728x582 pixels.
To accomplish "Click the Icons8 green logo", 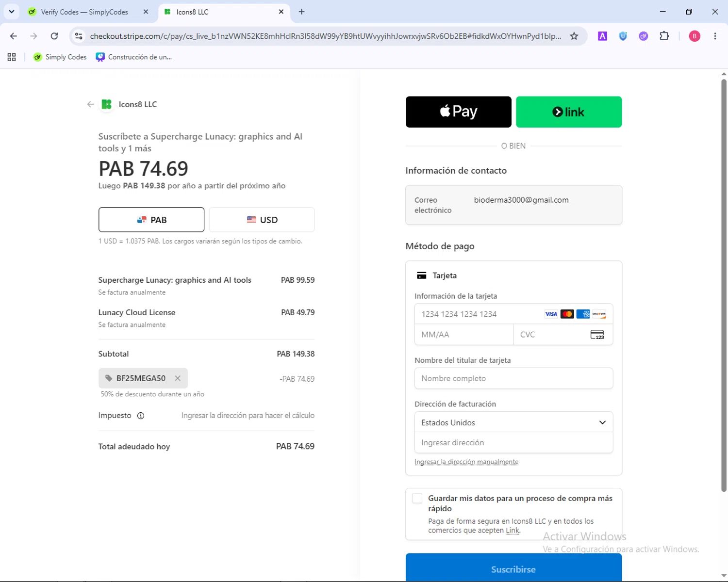I will click(x=106, y=104).
